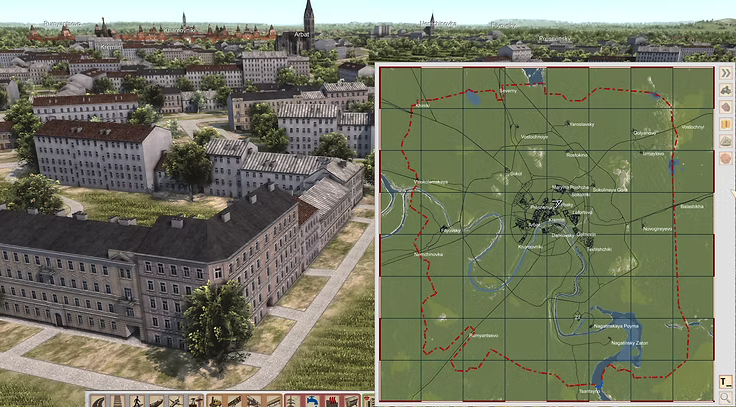Open the ship/harbor construction menu
736x407 pixels.
coord(156,401)
